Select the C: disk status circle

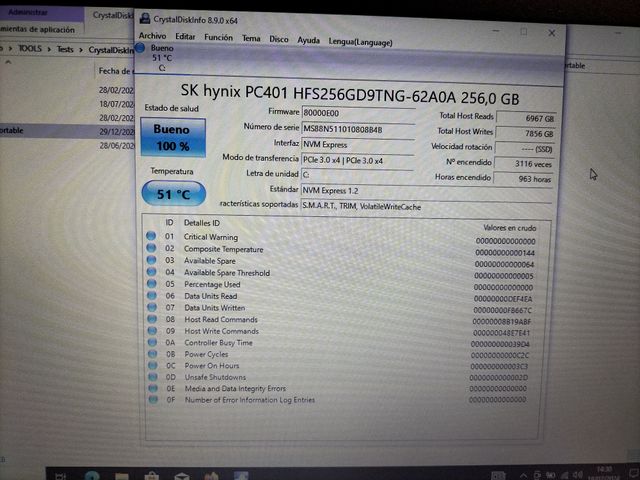[140, 48]
